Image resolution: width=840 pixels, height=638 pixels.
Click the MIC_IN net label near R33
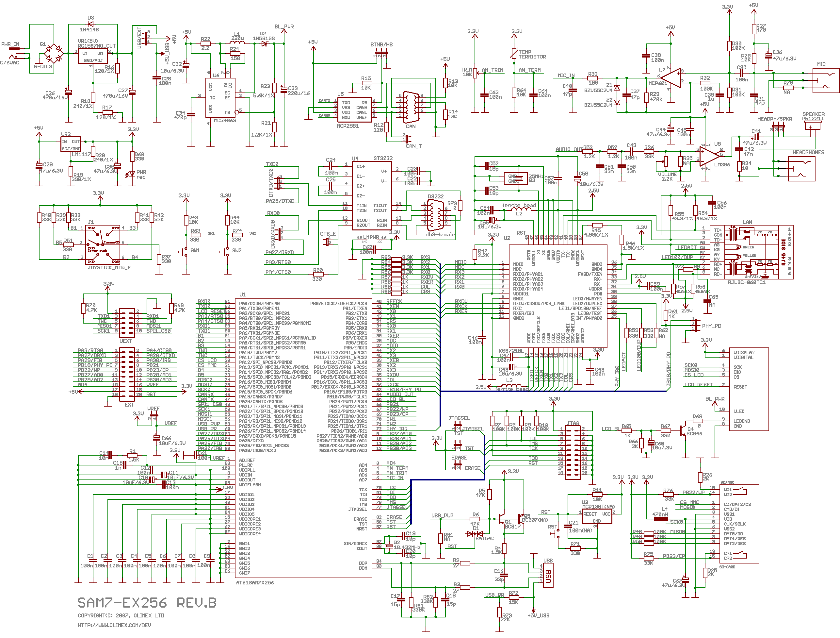(566, 75)
